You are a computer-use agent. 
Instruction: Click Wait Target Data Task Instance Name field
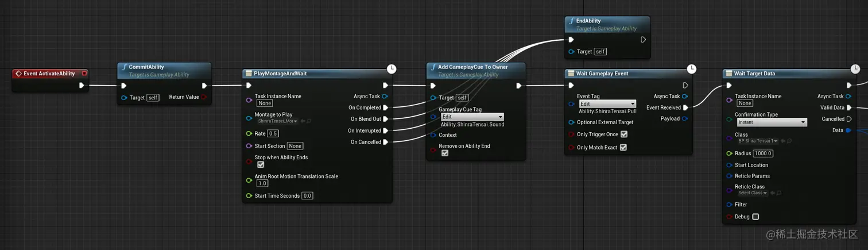click(745, 103)
